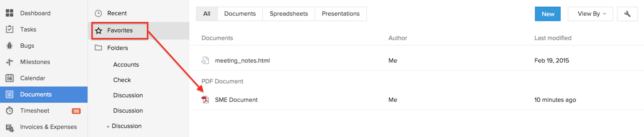Click the Bugs beetle icon
The image size is (644, 137).
pos(10,46)
